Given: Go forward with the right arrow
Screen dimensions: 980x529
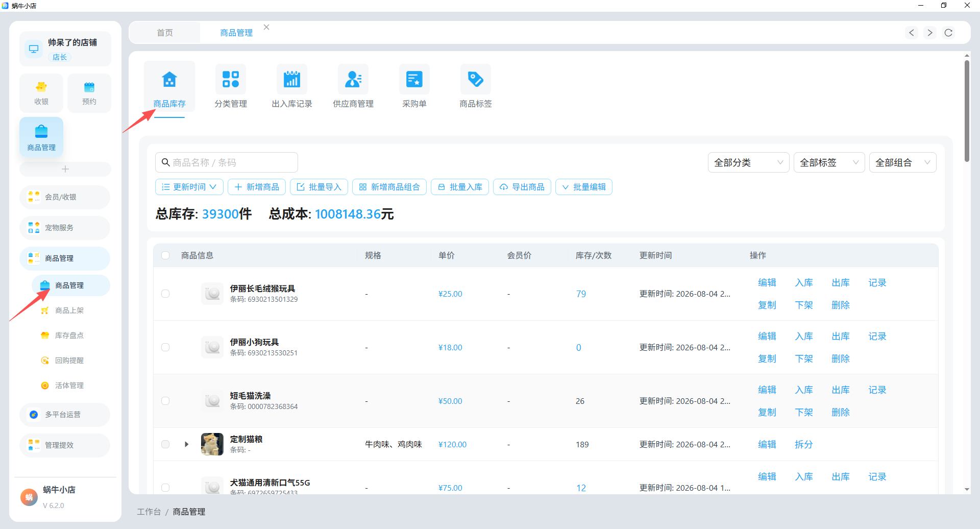Looking at the screenshot, I should pyautogui.click(x=930, y=33).
